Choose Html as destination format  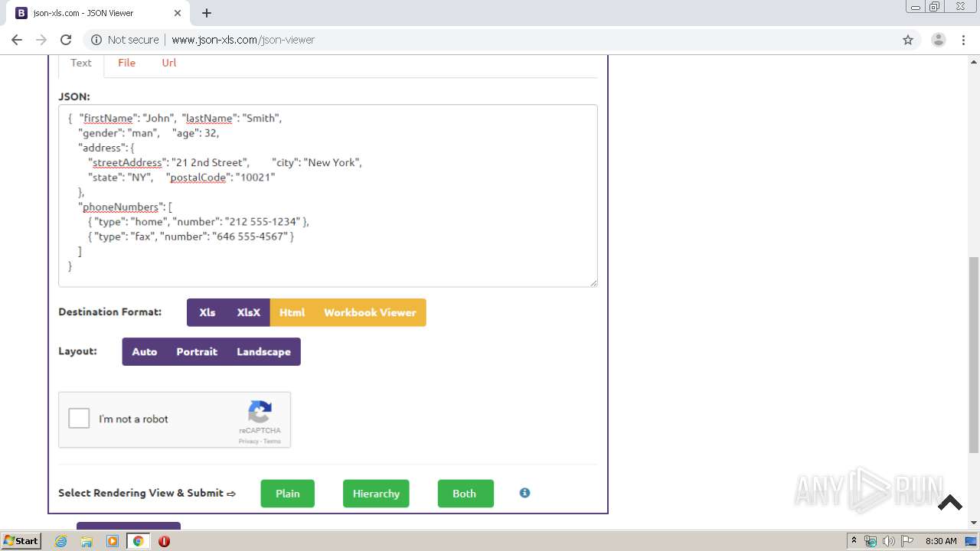tap(292, 312)
